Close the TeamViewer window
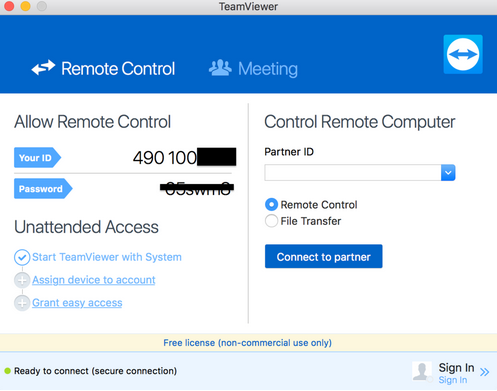Screen dimensions: 497x391 (x=9, y=6)
